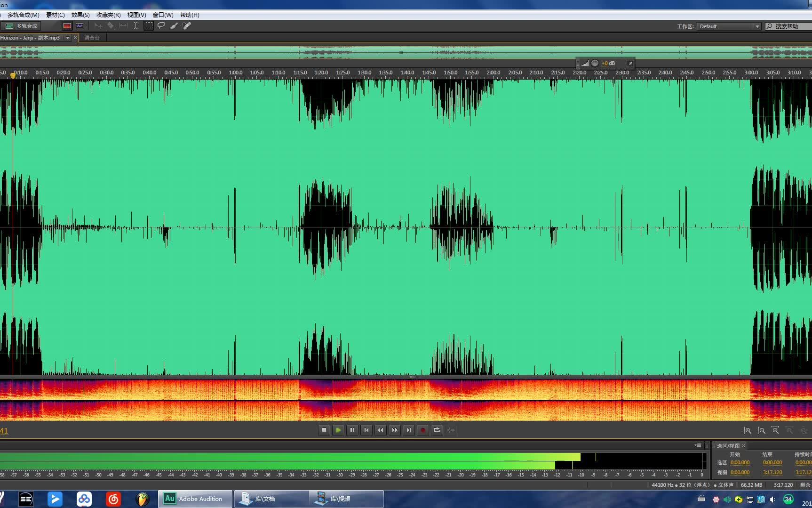
Task: Select the Time Selection I-beam tool
Action: click(135, 26)
